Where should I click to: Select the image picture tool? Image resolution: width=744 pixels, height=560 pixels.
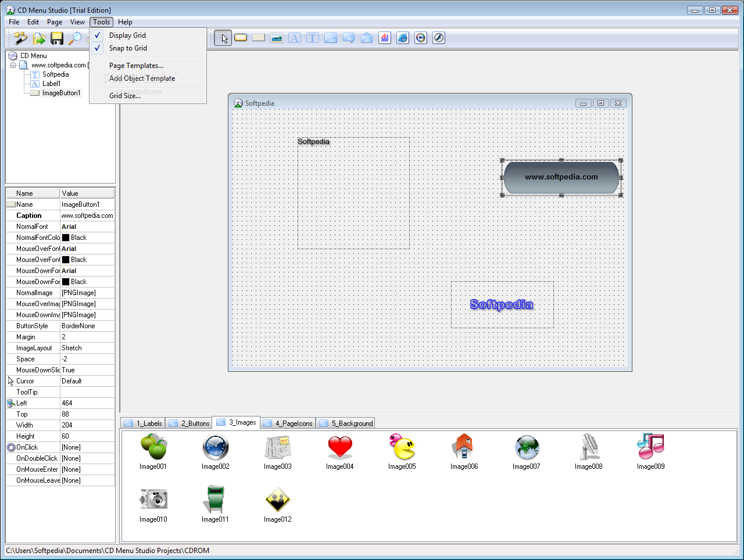277,38
